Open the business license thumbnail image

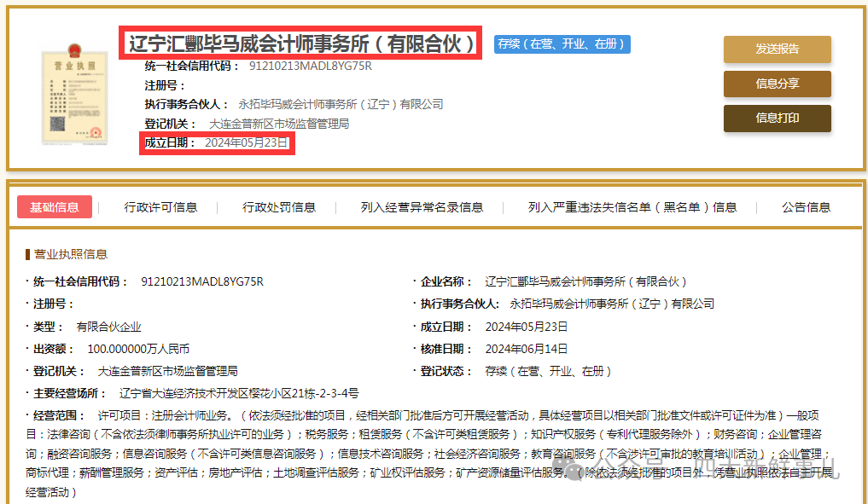tap(75, 95)
